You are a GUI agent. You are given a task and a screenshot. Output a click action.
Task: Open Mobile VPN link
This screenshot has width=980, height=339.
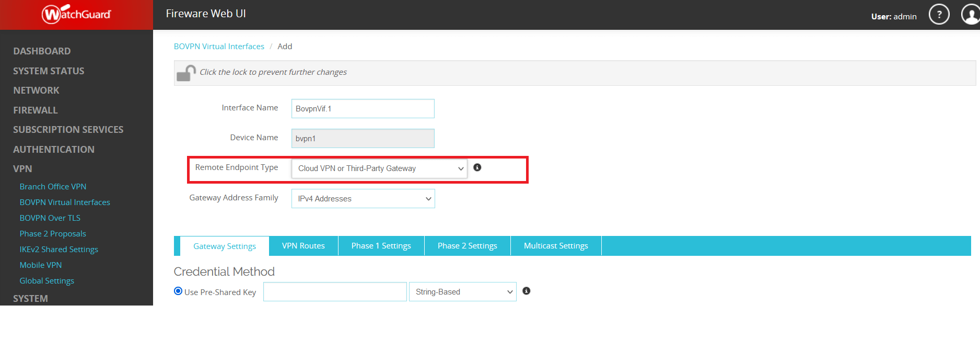41,265
